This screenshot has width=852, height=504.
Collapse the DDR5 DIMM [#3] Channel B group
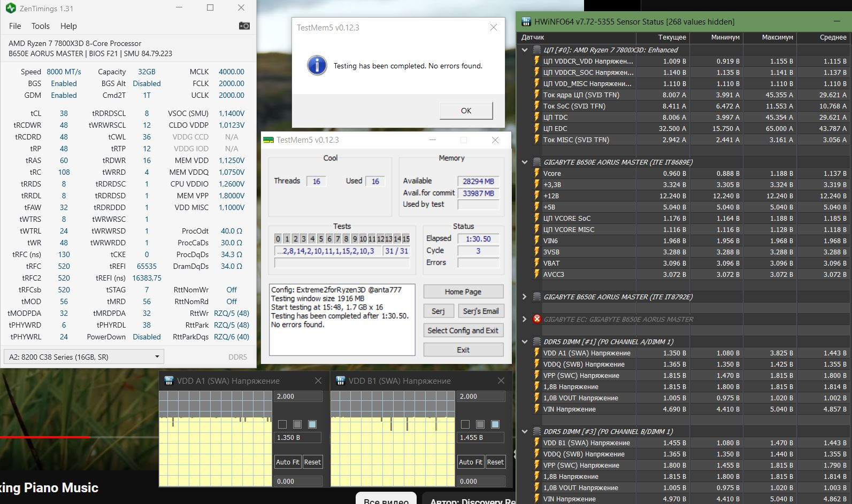[x=525, y=431]
